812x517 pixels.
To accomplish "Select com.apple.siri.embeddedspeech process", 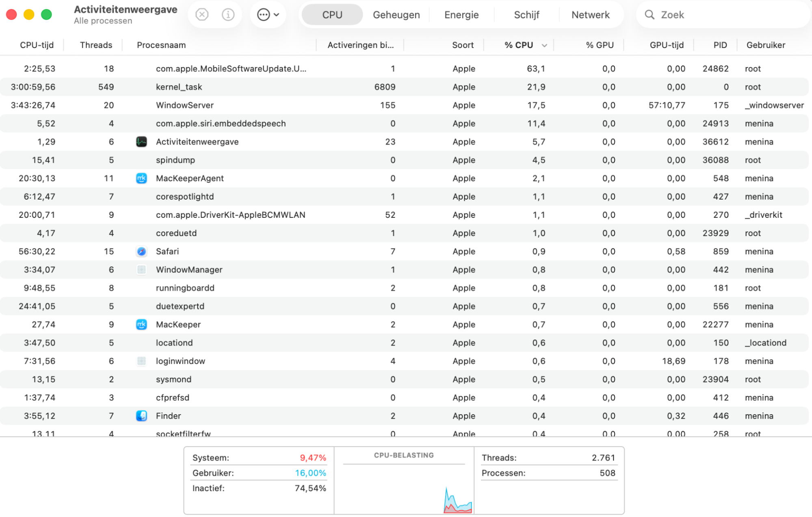I will [221, 124].
